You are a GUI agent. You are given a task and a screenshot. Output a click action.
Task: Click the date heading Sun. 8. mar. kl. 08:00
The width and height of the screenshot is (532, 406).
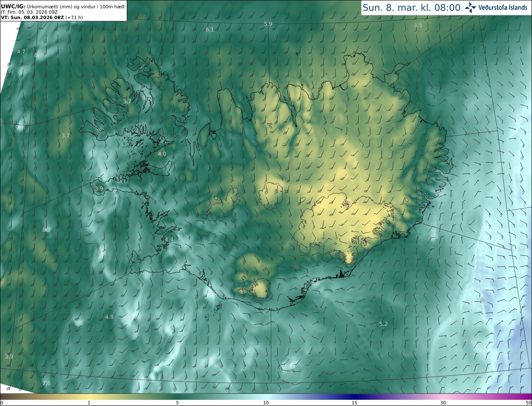[411, 7]
